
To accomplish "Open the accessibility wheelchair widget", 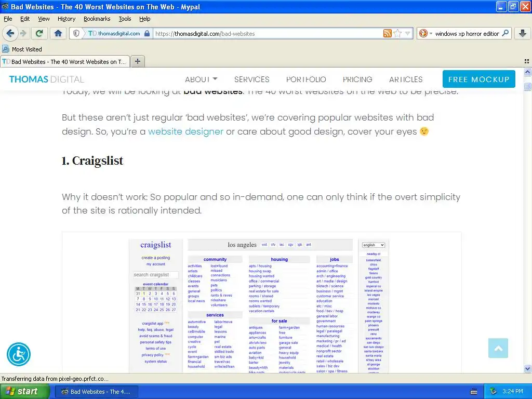I will (19, 354).
